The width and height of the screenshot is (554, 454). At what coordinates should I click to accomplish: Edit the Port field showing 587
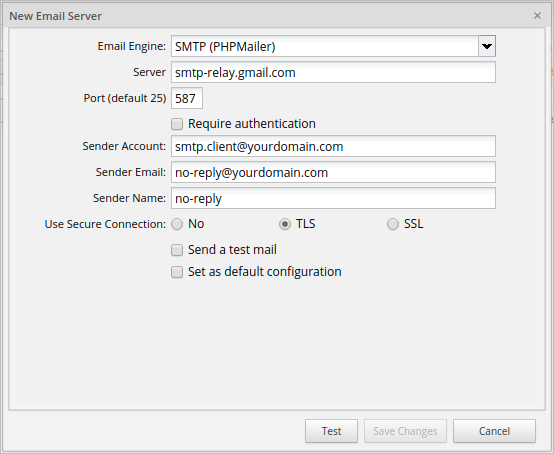(187, 98)
